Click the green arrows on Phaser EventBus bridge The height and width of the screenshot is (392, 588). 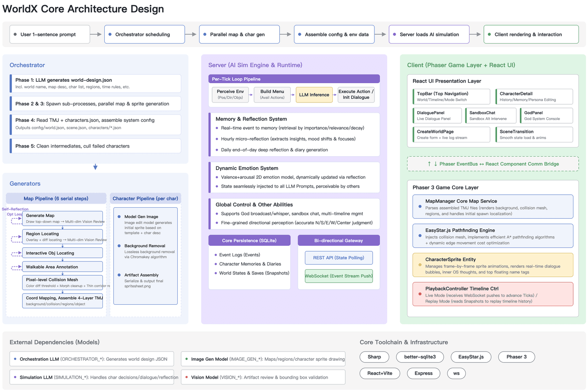point(432,164)
